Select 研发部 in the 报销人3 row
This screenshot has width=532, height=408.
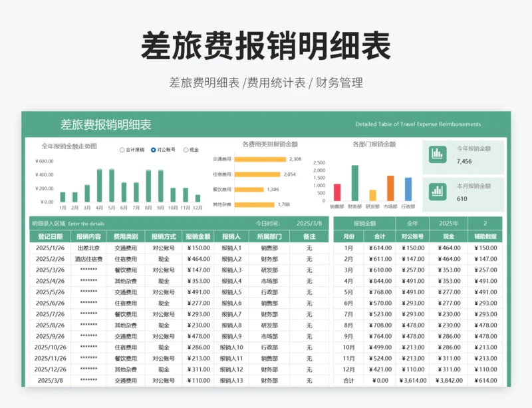(269, 270)
